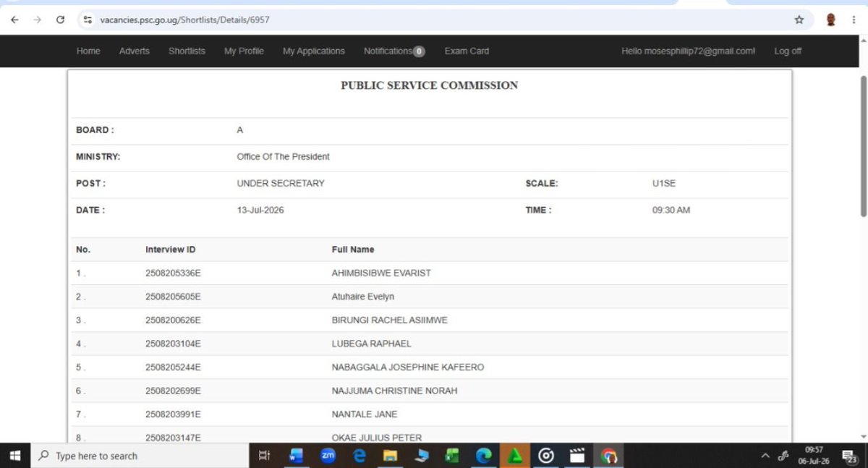Select the name NAJJUMA CHRISTINE NORAH
This screenshot has width=868, height=468.
click(394, 391)
